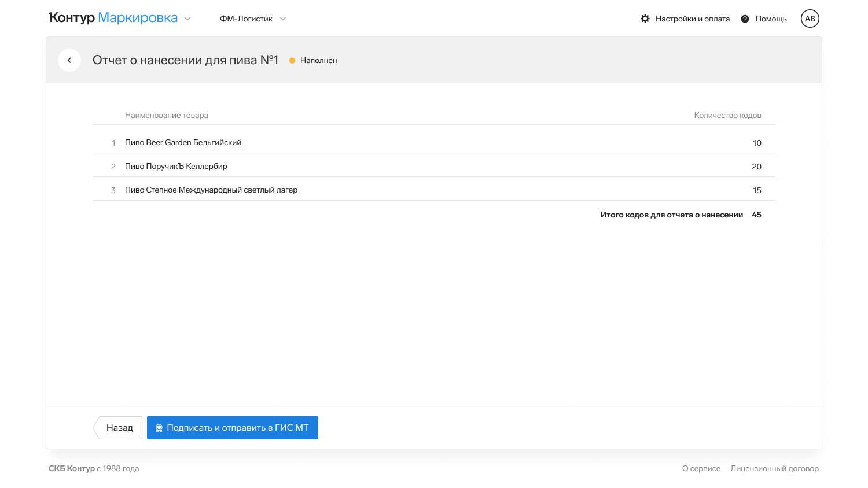Click the Назад button
This screenshot has height=488, width=868.
click(x=118, y=428)
